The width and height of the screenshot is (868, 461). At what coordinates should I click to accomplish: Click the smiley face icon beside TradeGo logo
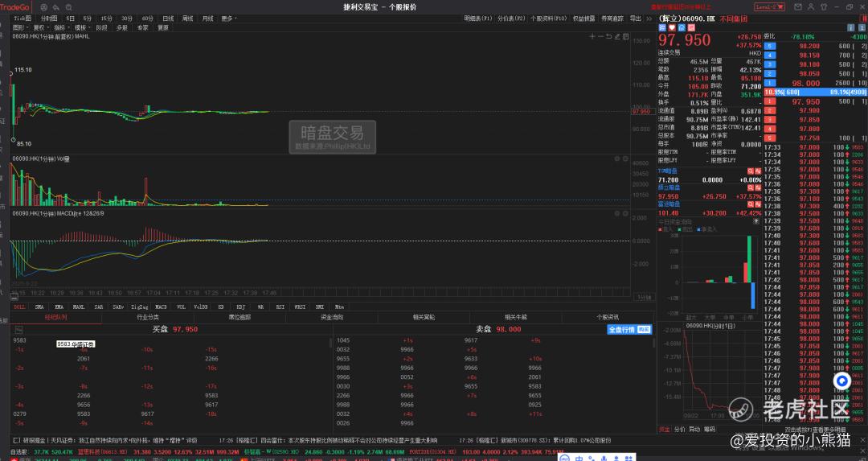(x=43, y=7)
